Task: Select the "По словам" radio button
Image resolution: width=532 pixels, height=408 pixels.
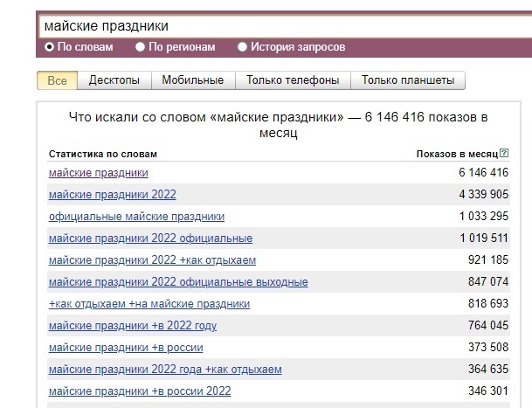Action: [x=49, y=47]
